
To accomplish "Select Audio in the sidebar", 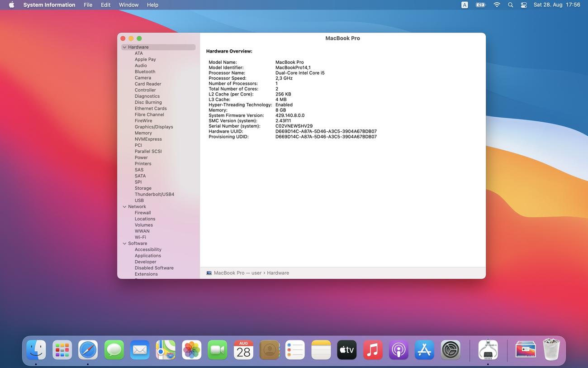I will coord(141,66).
